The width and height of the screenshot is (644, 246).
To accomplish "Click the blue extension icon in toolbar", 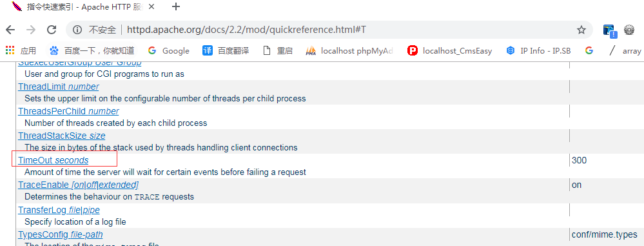I will [x=609, y=30].
